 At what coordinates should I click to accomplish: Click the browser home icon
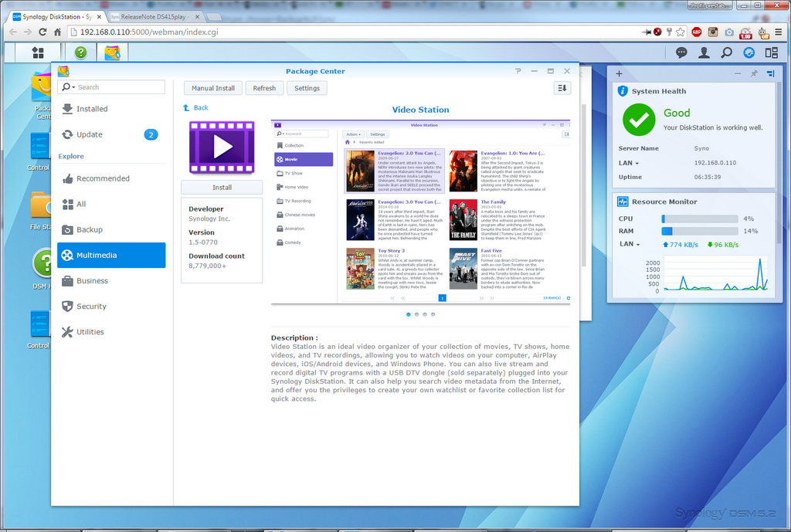tap(57, 32)
